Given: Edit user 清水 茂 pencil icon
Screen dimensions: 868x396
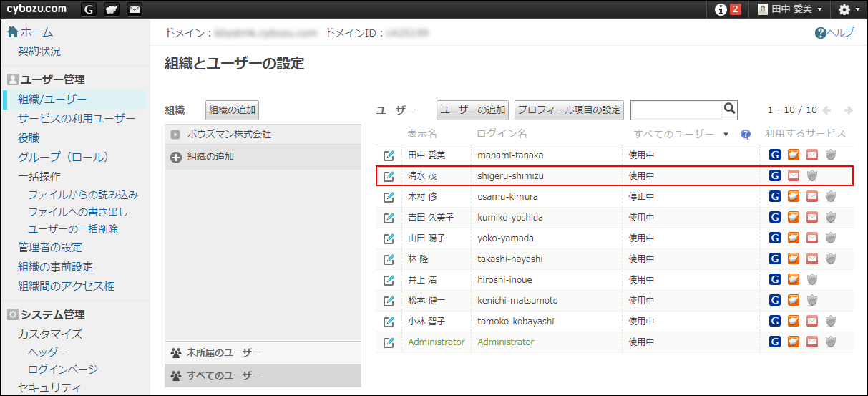Looking at the screenshot, I should 389,176.
